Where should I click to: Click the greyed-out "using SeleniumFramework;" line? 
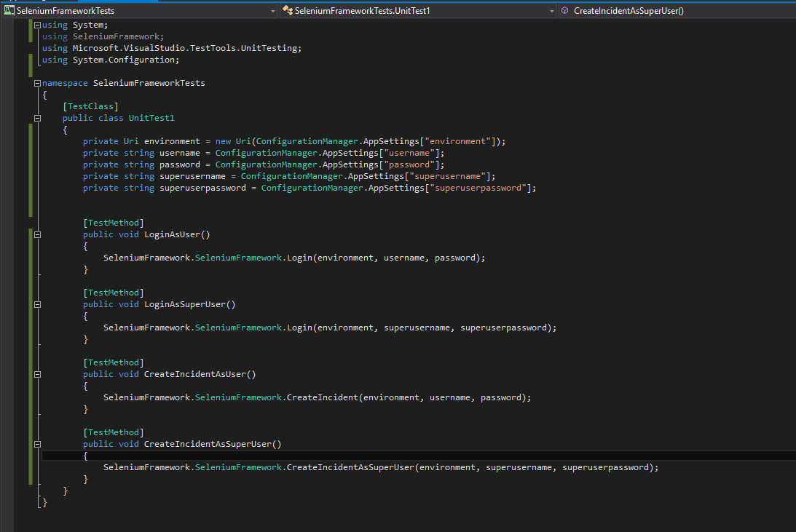click(x=103, y=36)
